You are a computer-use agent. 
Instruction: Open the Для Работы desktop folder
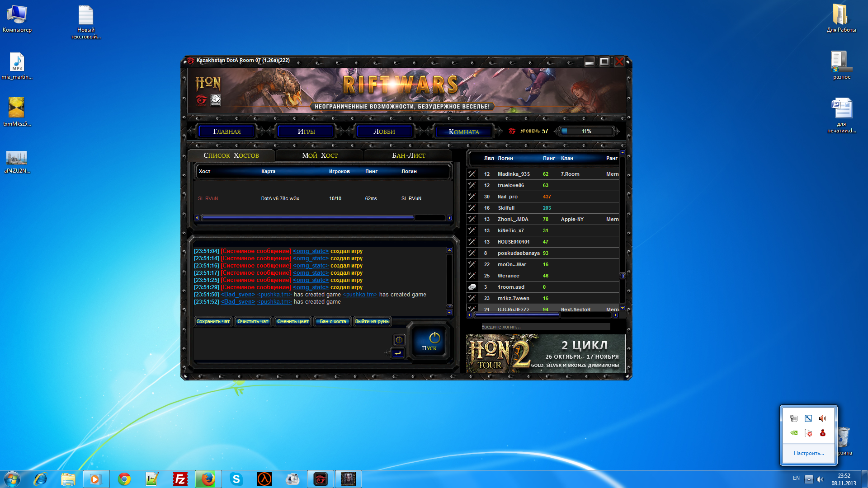(841, 19)
